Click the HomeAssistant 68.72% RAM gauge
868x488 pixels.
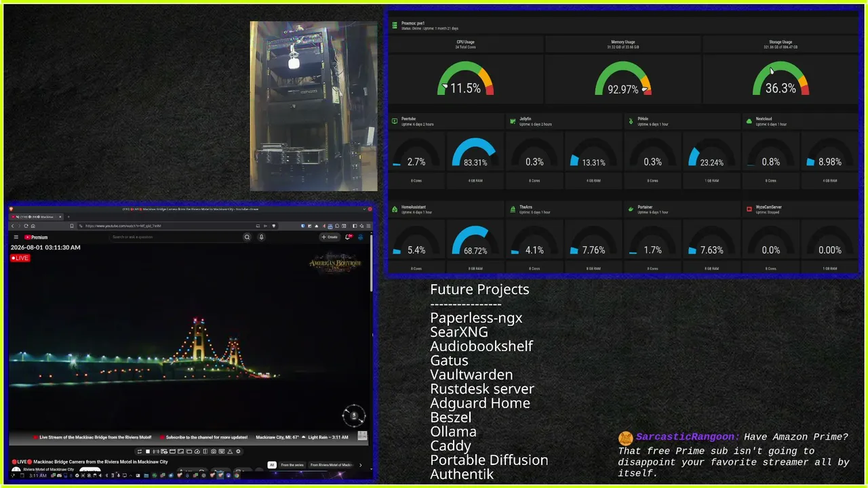tap(475, 241)
